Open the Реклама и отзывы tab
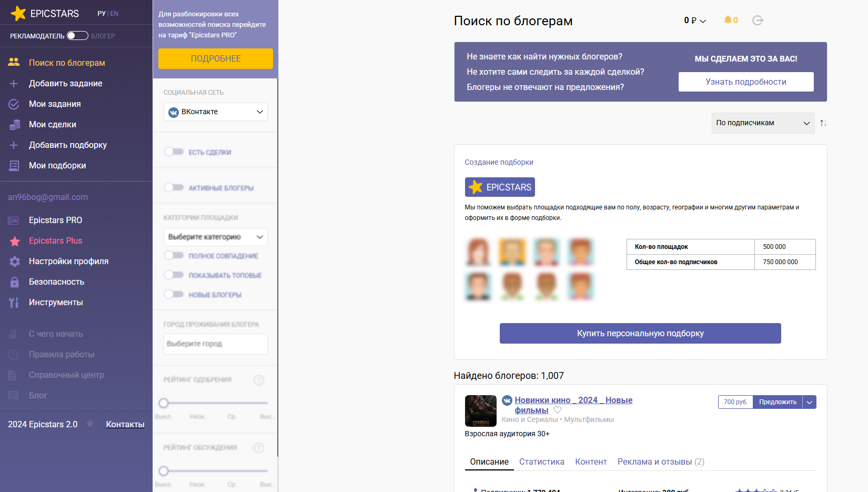868x492 pixels. 661,461
